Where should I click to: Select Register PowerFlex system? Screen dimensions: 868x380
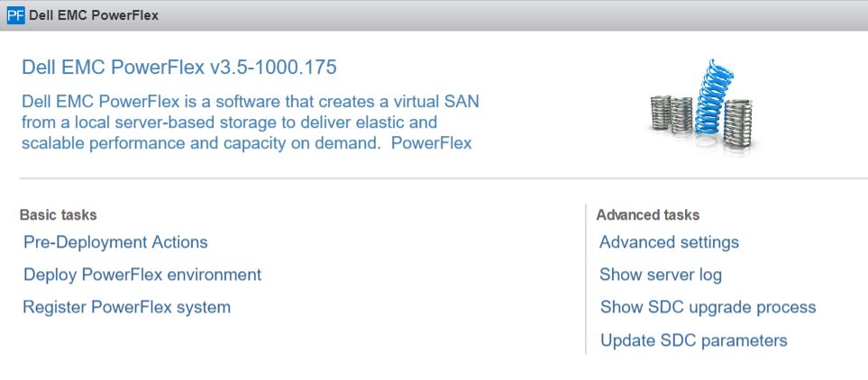pos(127,307)
